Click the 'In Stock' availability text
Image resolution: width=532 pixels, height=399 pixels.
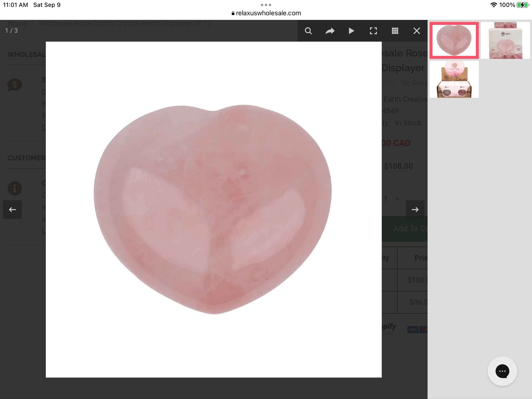408,123
